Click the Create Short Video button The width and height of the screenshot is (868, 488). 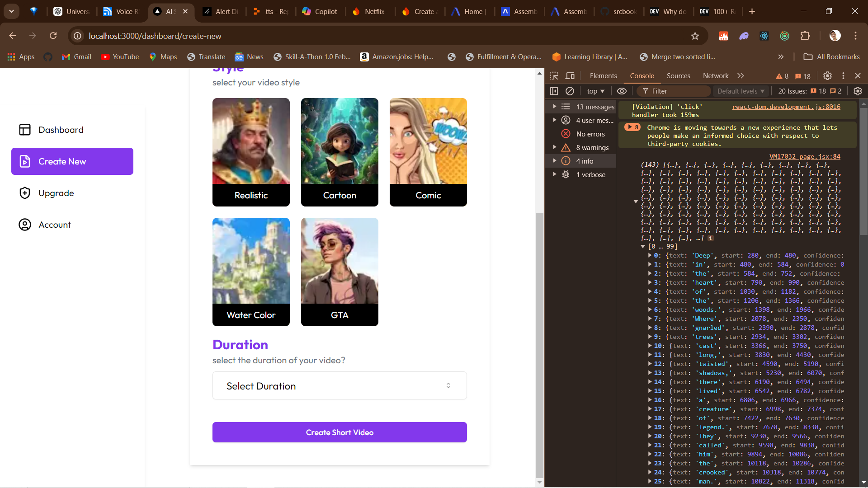tap(340, 432)
